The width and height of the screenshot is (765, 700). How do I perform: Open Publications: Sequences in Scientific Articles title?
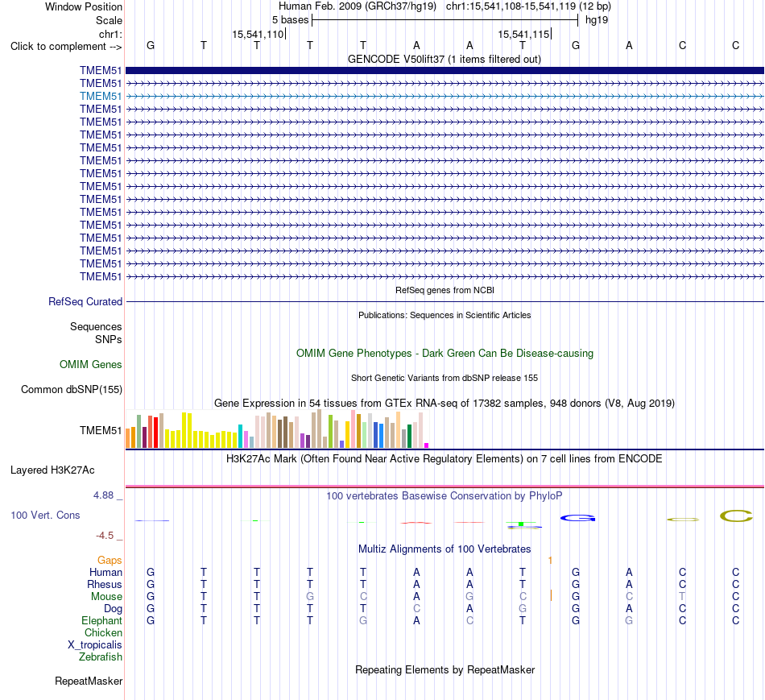pyautogui.click(x=445, y=315)
